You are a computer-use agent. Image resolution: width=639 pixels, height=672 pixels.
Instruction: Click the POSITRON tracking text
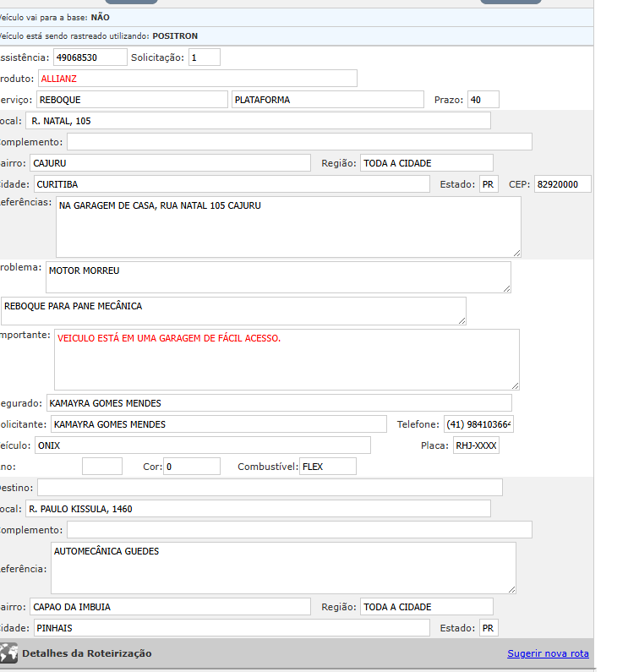175,36
